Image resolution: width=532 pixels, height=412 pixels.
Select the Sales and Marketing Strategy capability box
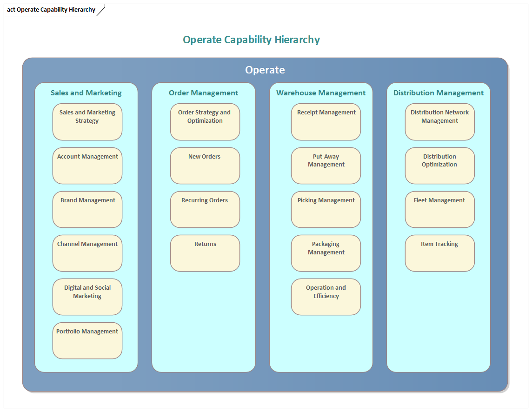click(x=87, y=122)
